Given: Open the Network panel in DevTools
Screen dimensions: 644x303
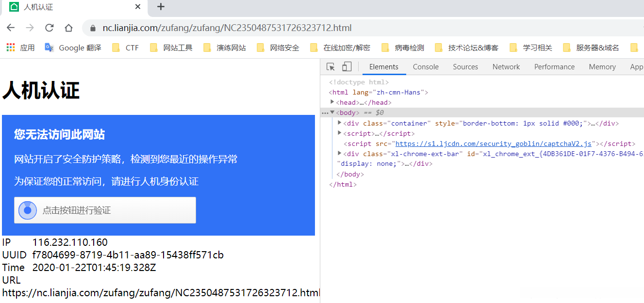Looking at the screenshot, I should coord(506,66).
